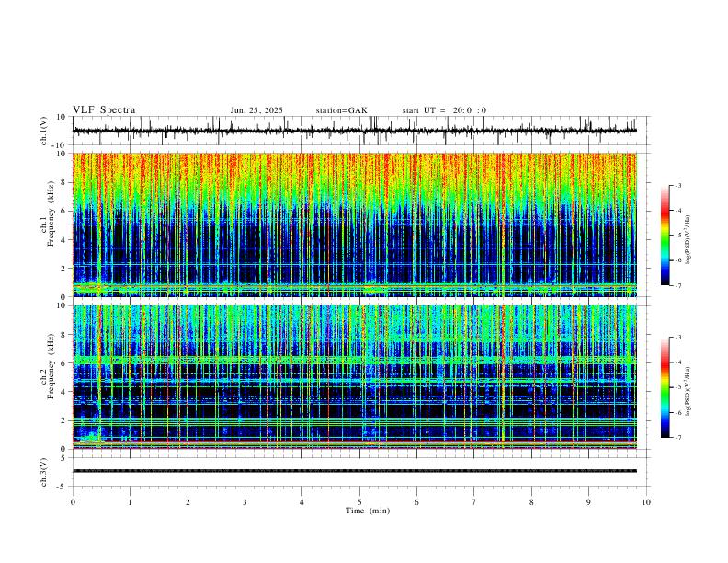
Task: Click the time axis tick label '5'
Action: click(x=359, y=502)
